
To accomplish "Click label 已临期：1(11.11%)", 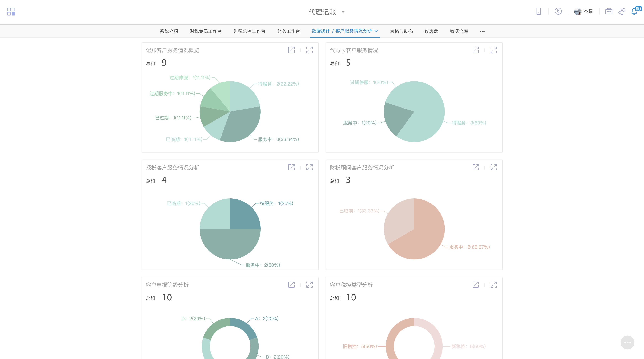I will coord(184,139).
